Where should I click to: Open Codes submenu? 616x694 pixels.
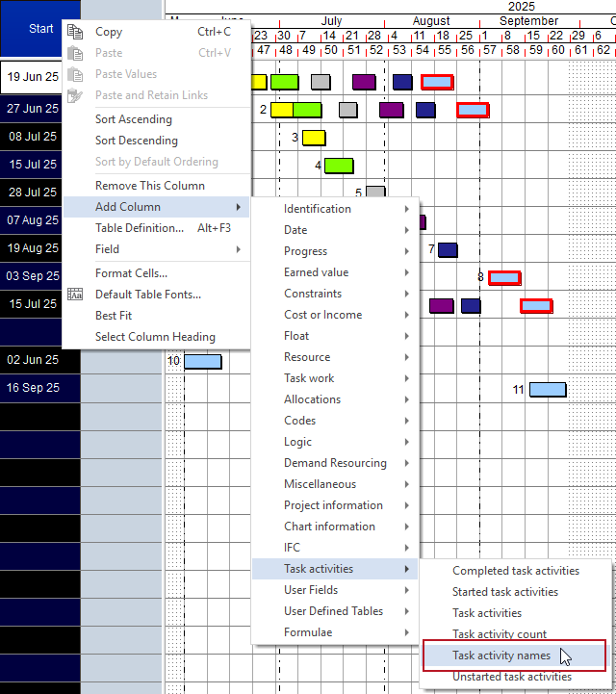335,421
